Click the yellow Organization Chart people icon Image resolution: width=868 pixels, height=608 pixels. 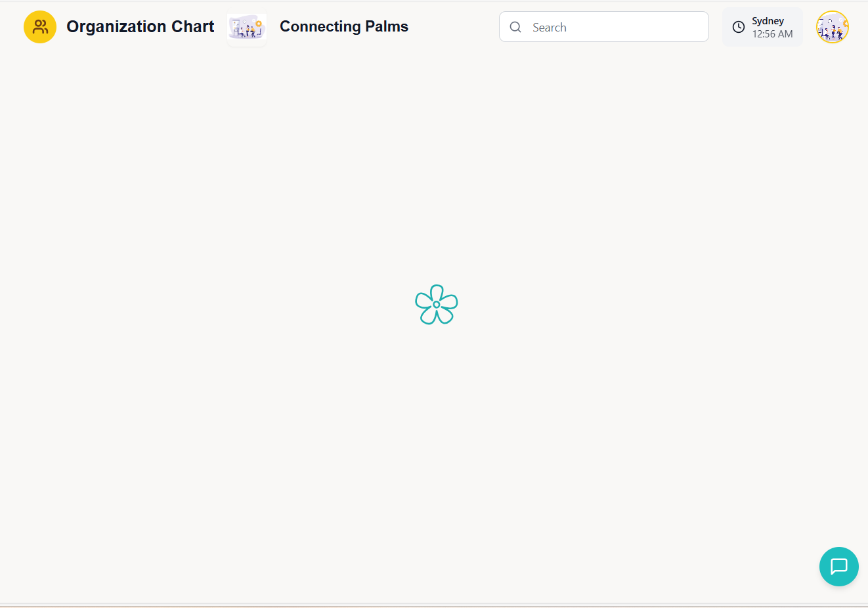(x=40, y=27)
